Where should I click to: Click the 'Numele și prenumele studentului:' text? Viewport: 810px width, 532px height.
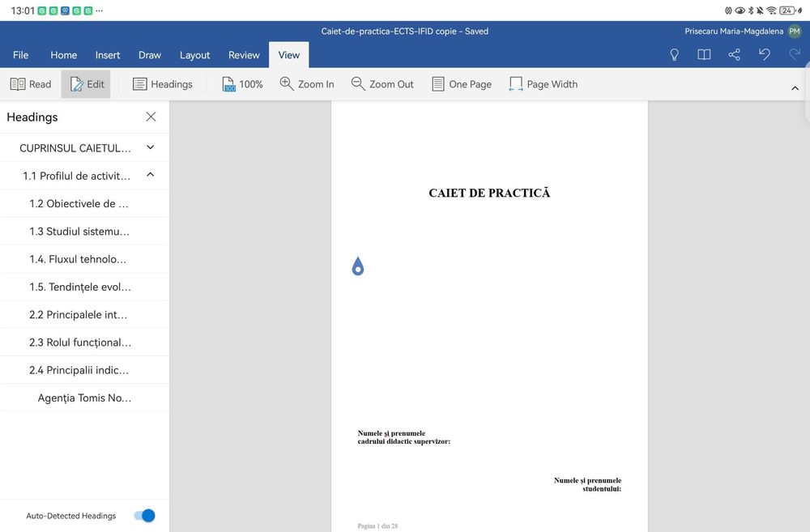(587, 484)
